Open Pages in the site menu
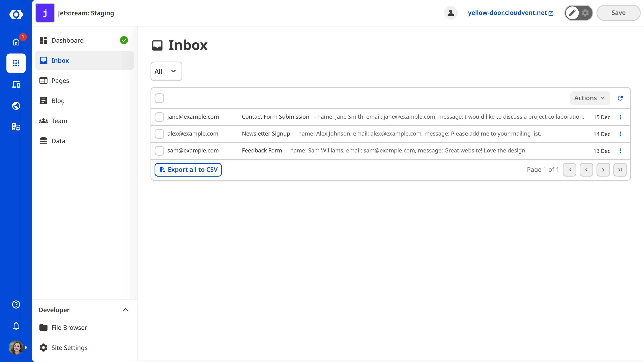644x362 pixels. [x=85, y=80]
